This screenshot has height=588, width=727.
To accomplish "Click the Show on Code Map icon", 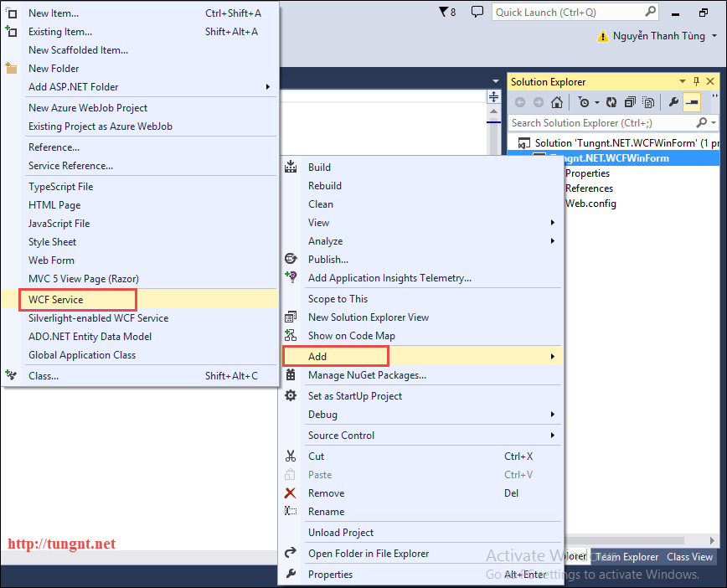I will point(291,335).
